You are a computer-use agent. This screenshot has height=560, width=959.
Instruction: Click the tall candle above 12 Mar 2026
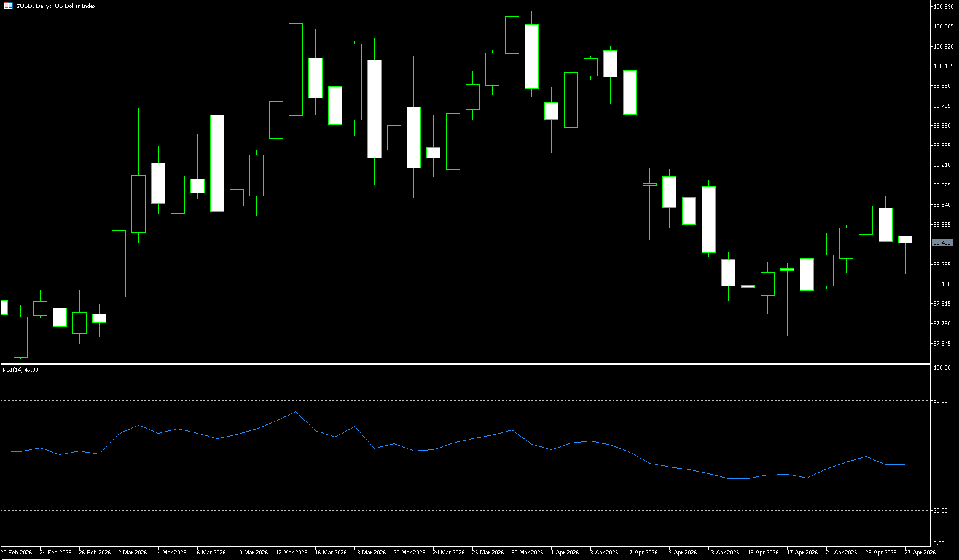point(296,69)
